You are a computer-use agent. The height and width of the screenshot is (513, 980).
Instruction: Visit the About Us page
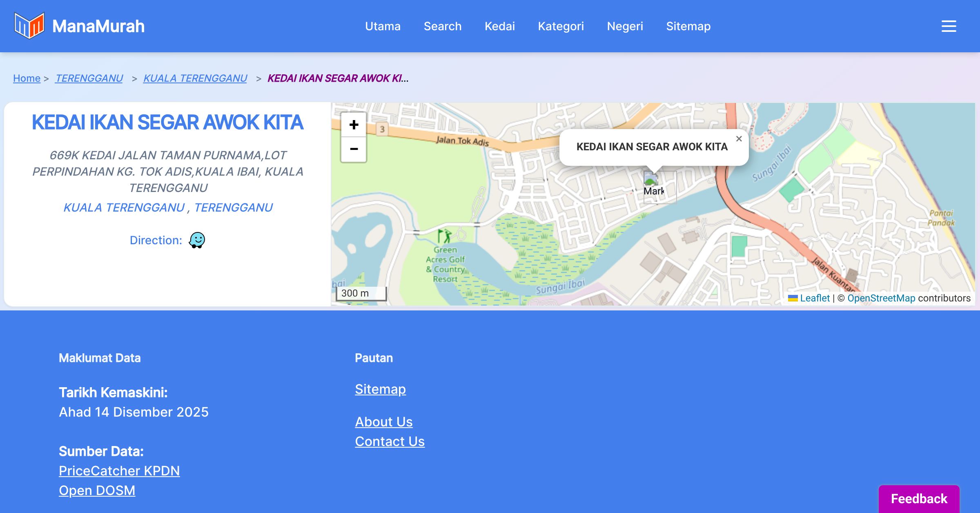click(383, 422)
